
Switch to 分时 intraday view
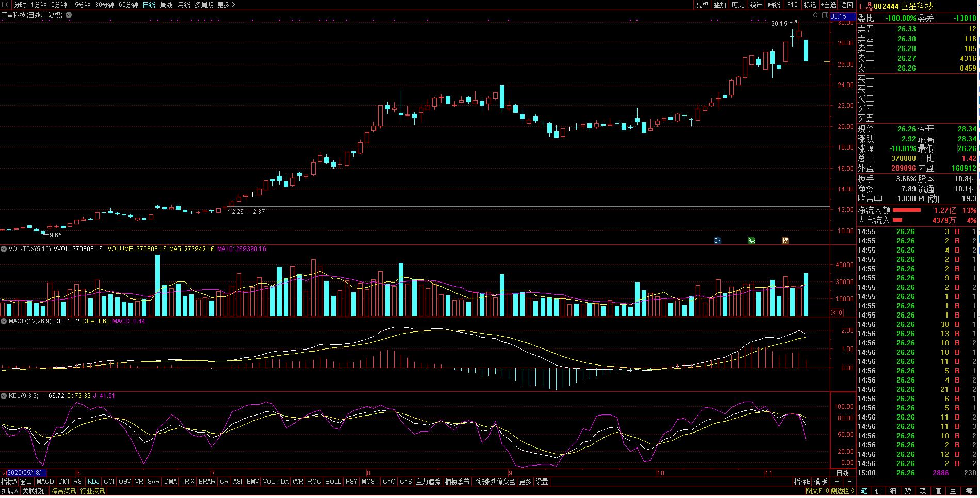coord(20,5)
